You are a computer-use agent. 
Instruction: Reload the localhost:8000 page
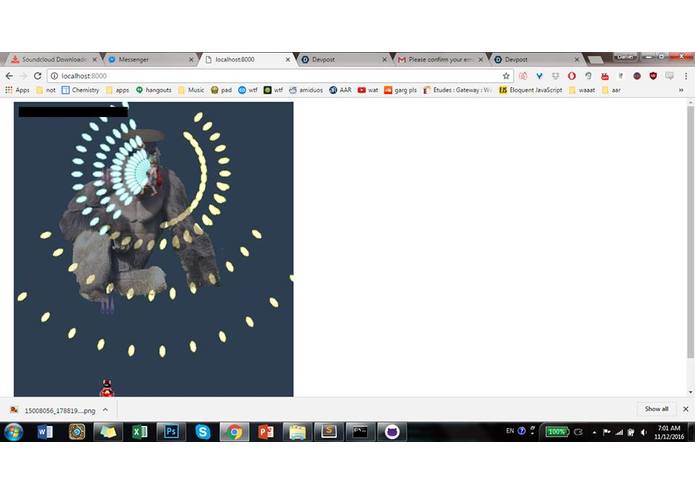(x=38, y=76)
